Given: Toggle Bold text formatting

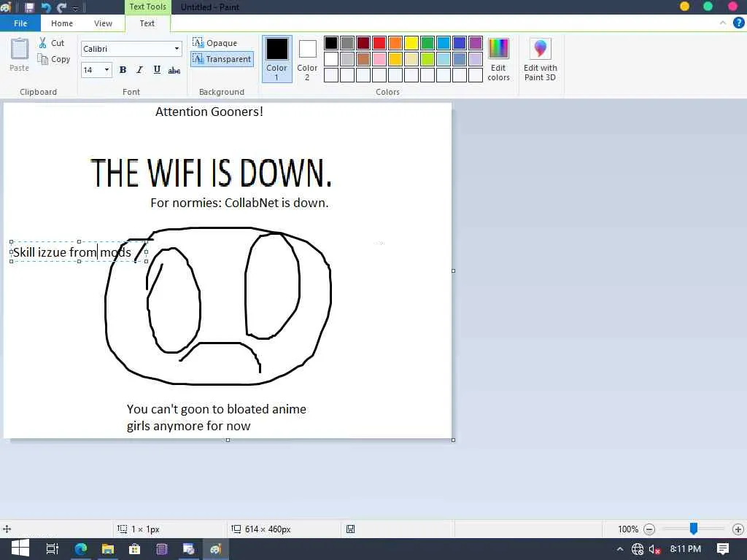Looking at the screenshot, I should point(123,70).
